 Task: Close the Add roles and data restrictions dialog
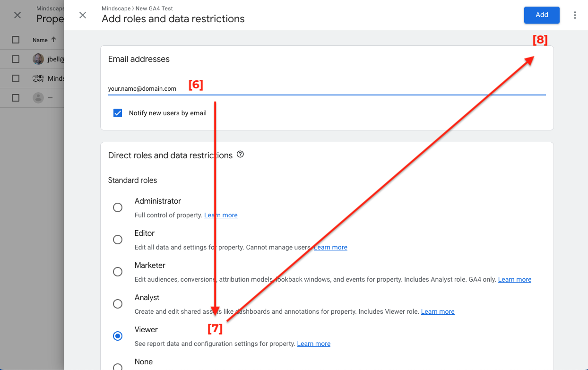point(83,15)
